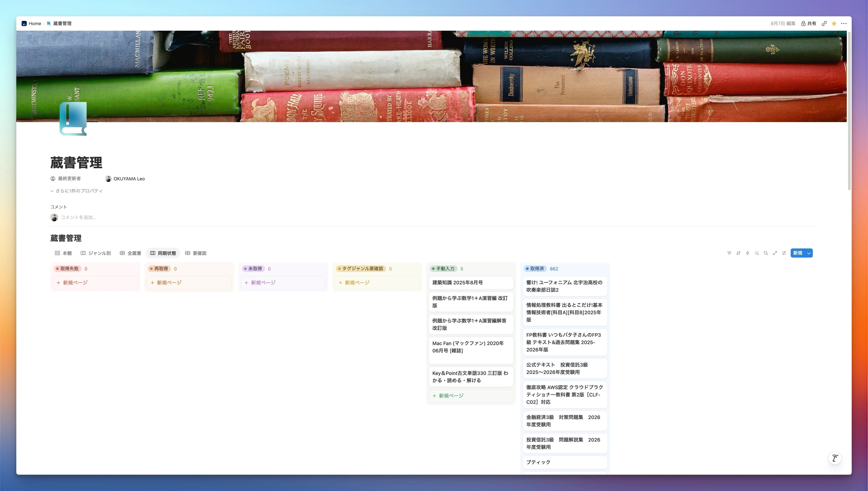The image size is (868, 491).
Task: Open the 投資信託3級 問題解説集 card
Action: pos(565,443)
